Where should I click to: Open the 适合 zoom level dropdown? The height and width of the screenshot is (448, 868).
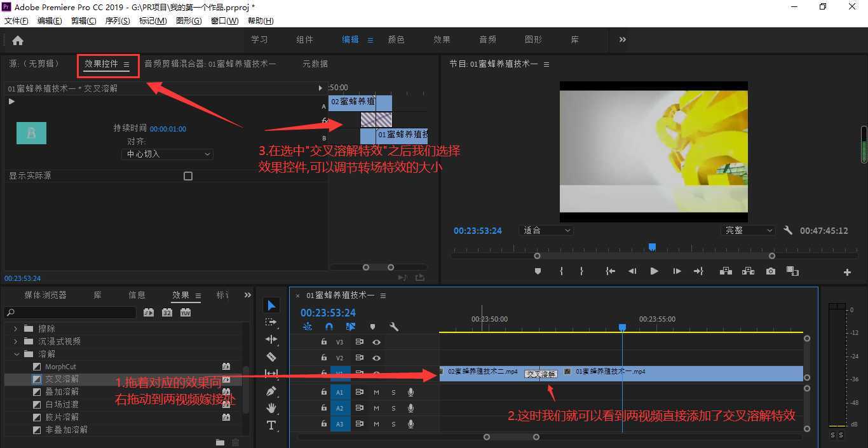pos(546,231)
